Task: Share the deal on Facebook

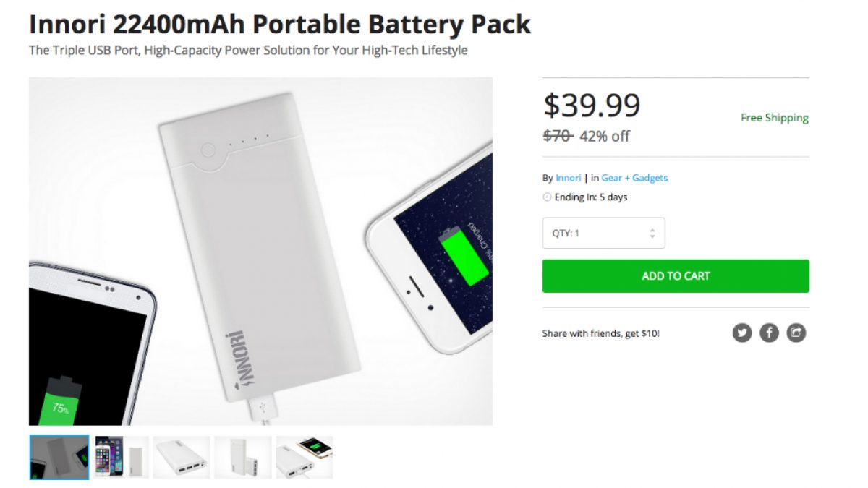Action: coord(769,333)
